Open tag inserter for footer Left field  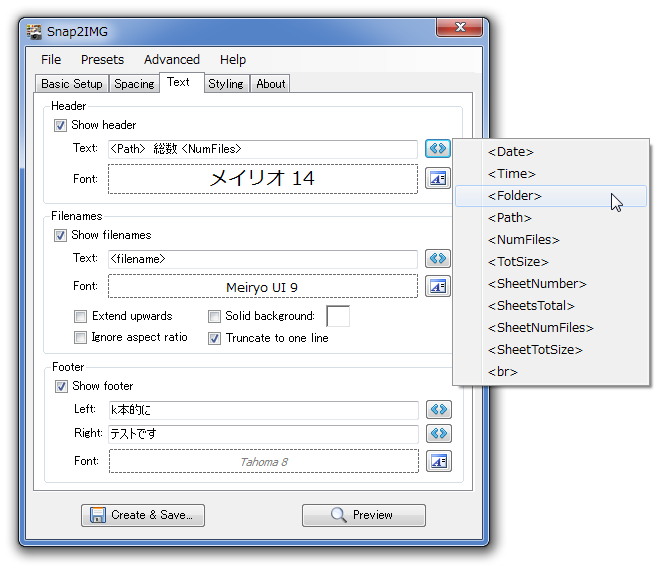click(x=439, y=409)
